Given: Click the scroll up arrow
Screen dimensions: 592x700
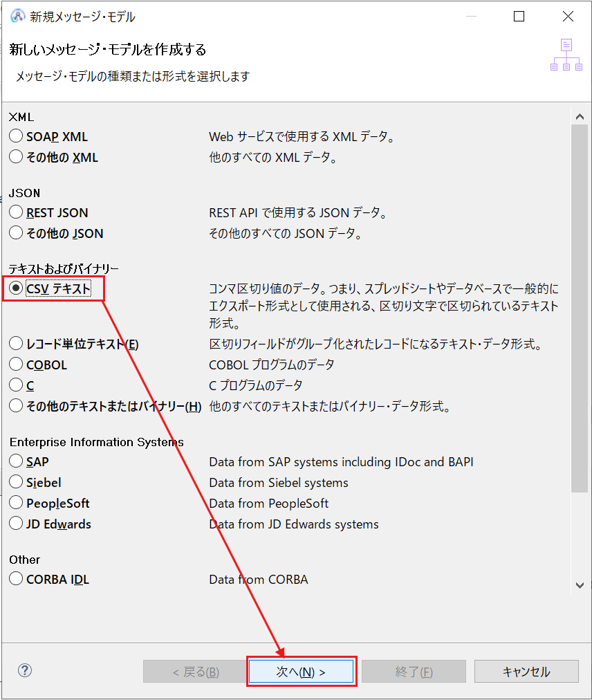Looking at the screenshot, I should [x=580, y=117].
